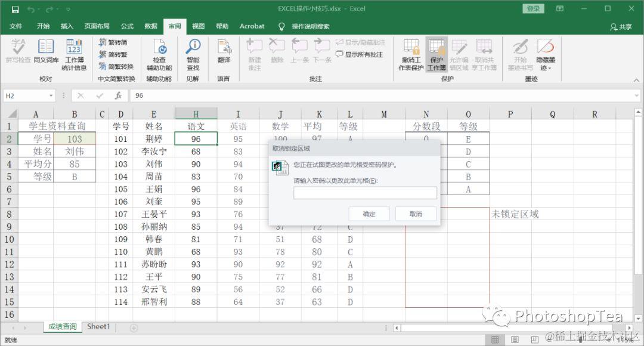The width and height of the screenshot is (644, 346).
Task: Open the Acrobat tab
Action: (x=252, y=26)
